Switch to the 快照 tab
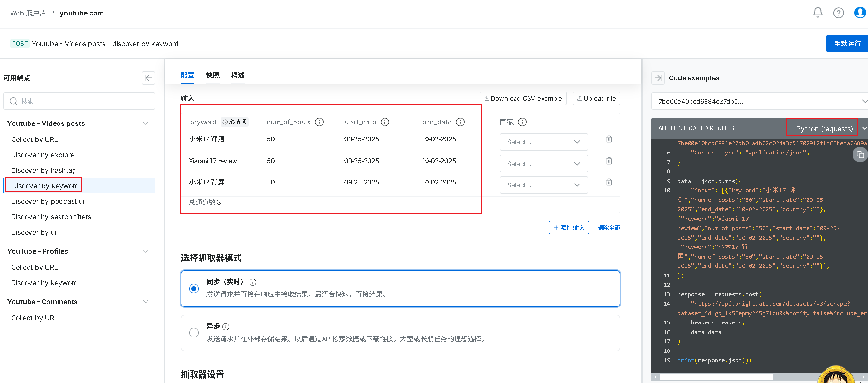The height and width of the screenshot is (383, 868). pyautogui.click(x=213, y=75)
